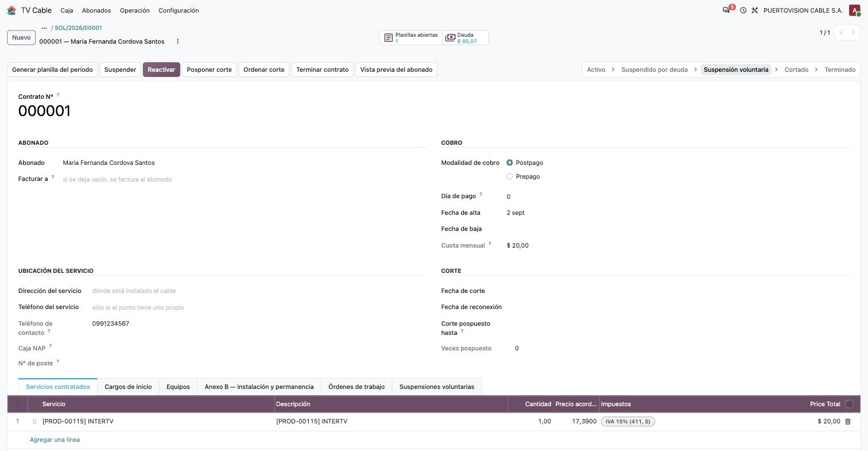
Task: Go to next record arrow
Action: 853,33
